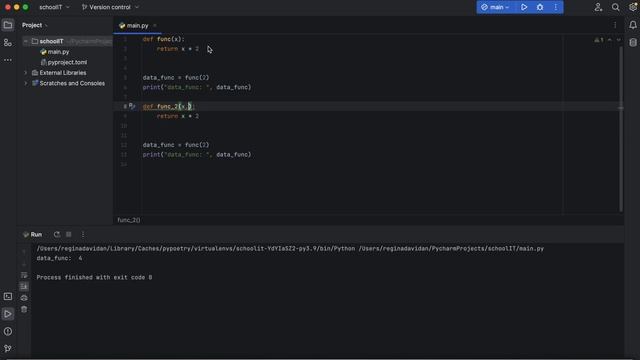Click first 'data_func = func(2)' line

tap(176, 78)
